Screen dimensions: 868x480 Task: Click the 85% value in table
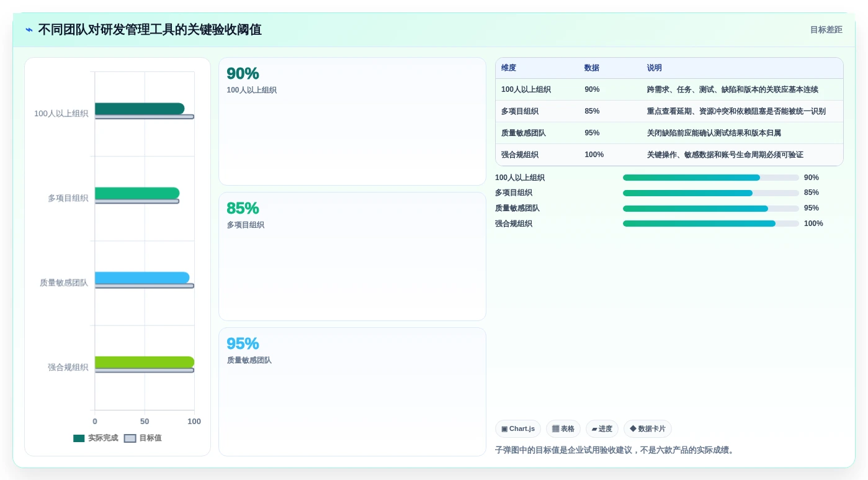tap(592, 111)
